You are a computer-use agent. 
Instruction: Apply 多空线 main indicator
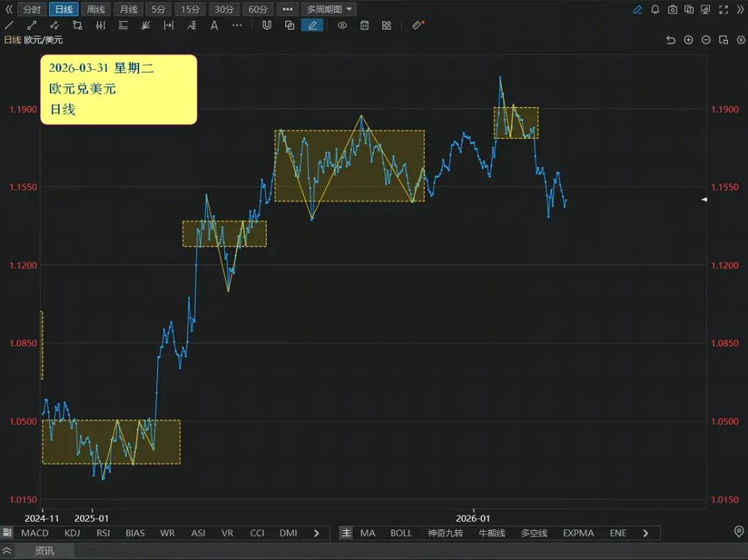coord(534,533)
